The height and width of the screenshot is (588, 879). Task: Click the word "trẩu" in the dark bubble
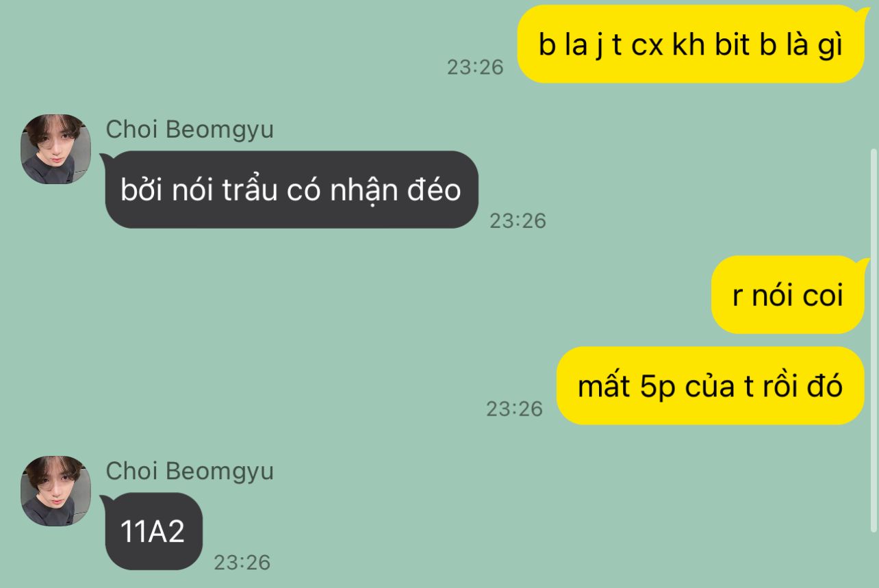click(x=249, y=190)
